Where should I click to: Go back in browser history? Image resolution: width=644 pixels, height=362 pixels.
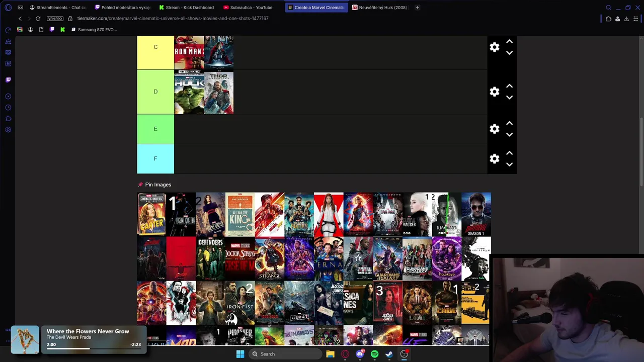click(20, 19)
